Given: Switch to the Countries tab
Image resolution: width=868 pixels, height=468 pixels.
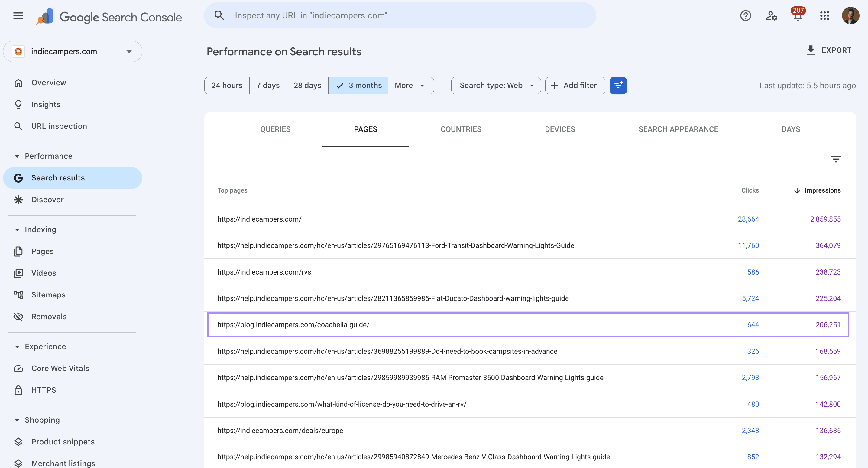Looking at the screenshot, I should (461, 129).
